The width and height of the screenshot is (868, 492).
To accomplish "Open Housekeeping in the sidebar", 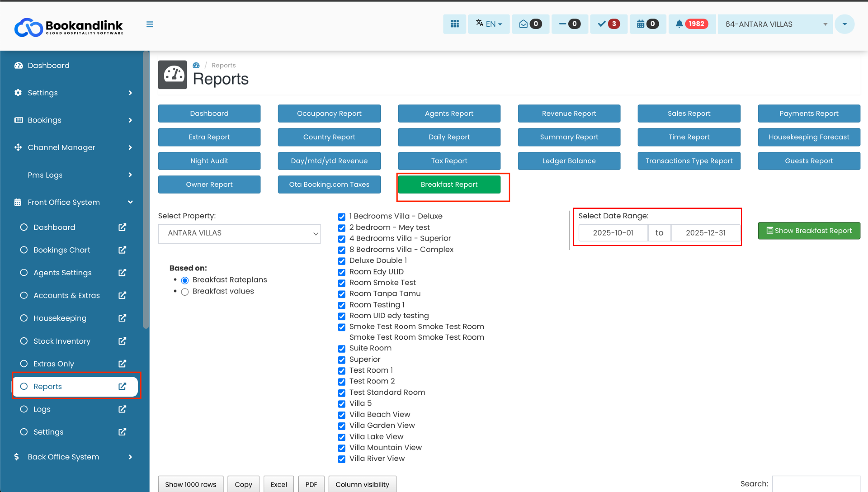I will tap(60, 318).
